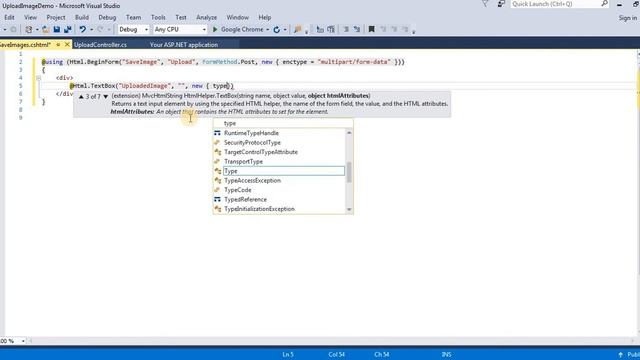Comment out the selected lines icon

(x=346, y=29)
